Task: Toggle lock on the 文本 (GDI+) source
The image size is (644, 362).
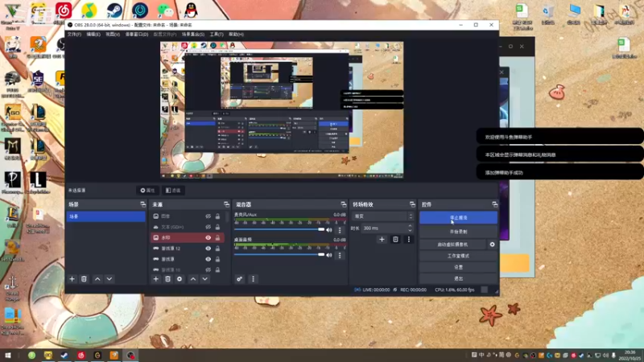Action: [217, 227]
